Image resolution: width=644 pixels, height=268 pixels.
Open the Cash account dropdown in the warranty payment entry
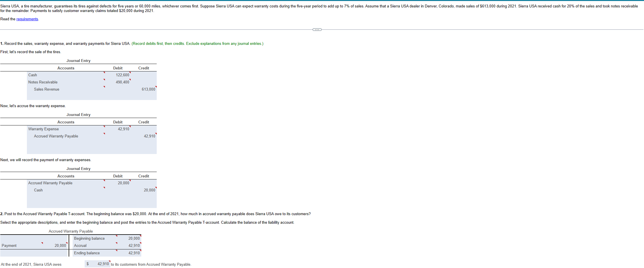click(x=66, y=190)
